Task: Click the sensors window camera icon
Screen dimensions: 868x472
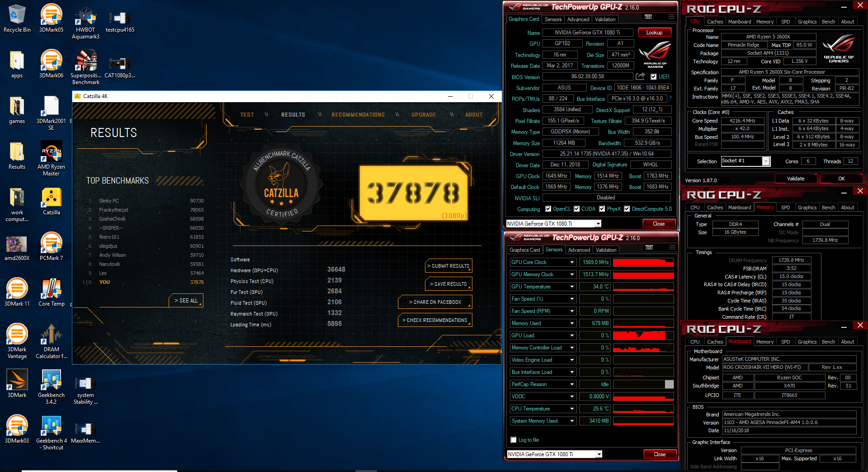Action: (x=649, y=247)
